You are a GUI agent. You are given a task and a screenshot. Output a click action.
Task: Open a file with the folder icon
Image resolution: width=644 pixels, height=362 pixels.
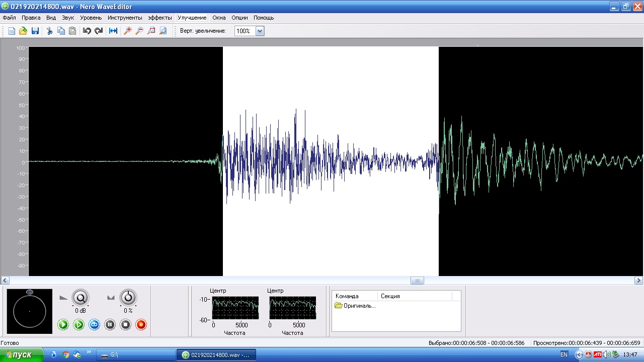pyautogui.click(x=23, y=31)
